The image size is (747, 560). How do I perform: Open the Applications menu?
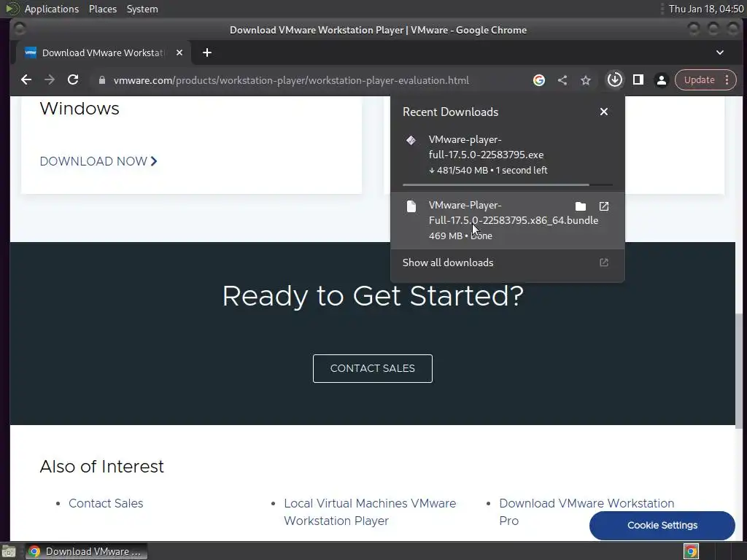click(x=52, y=9)
